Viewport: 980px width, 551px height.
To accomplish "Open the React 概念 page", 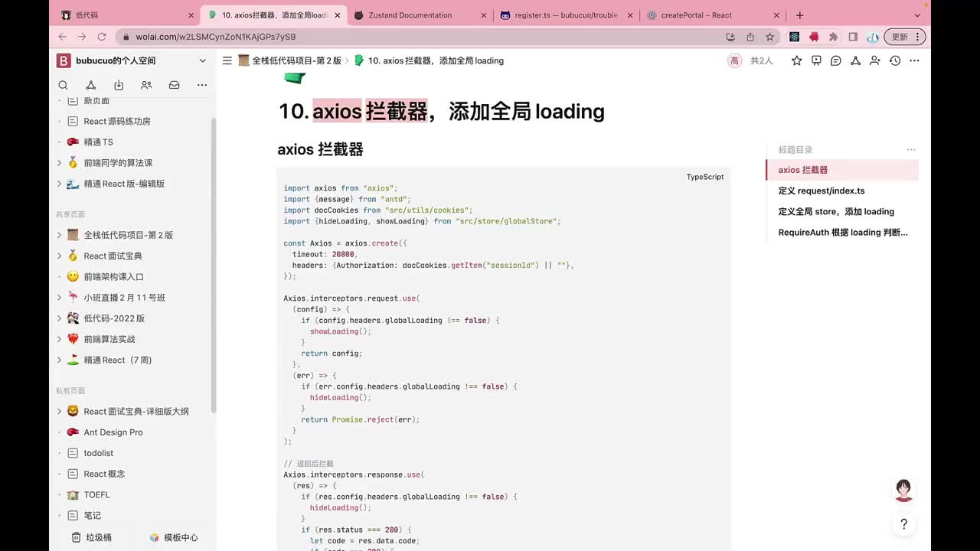I will point(104,474).
